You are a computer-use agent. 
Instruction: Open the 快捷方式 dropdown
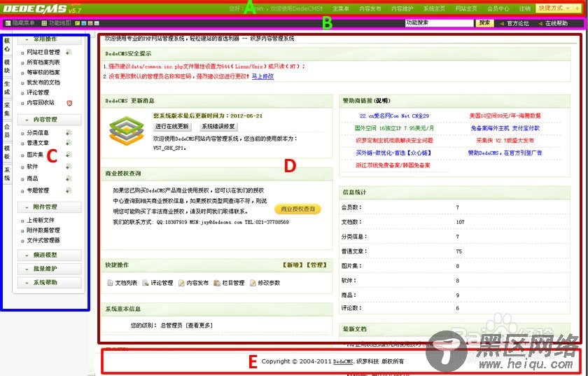coord(554,8)
